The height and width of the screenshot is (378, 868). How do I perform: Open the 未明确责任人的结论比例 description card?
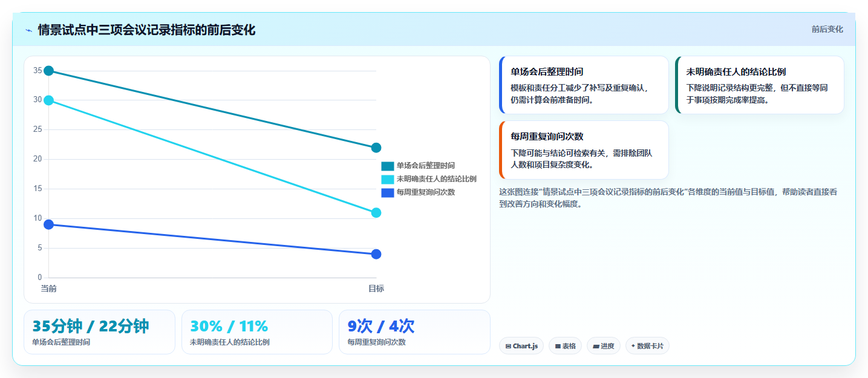tap(759, 85)
